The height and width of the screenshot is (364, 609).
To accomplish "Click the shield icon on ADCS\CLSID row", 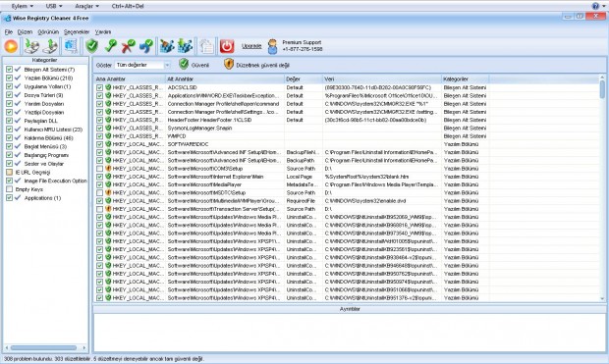I will (108, 87).
